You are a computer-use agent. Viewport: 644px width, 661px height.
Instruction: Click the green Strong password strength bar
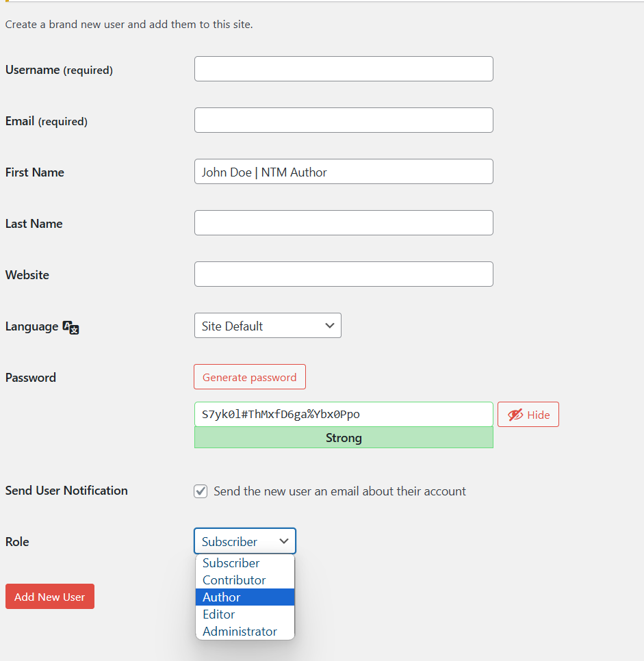click(x=344, y=438)
